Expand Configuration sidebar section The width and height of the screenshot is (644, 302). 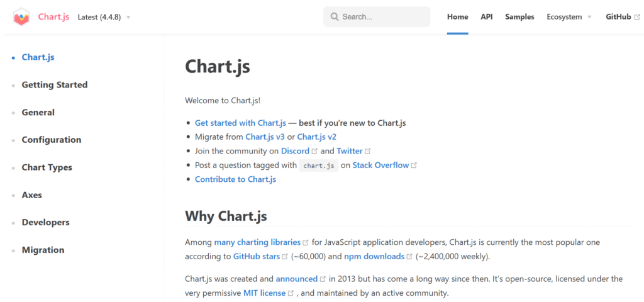coord(52,140)
